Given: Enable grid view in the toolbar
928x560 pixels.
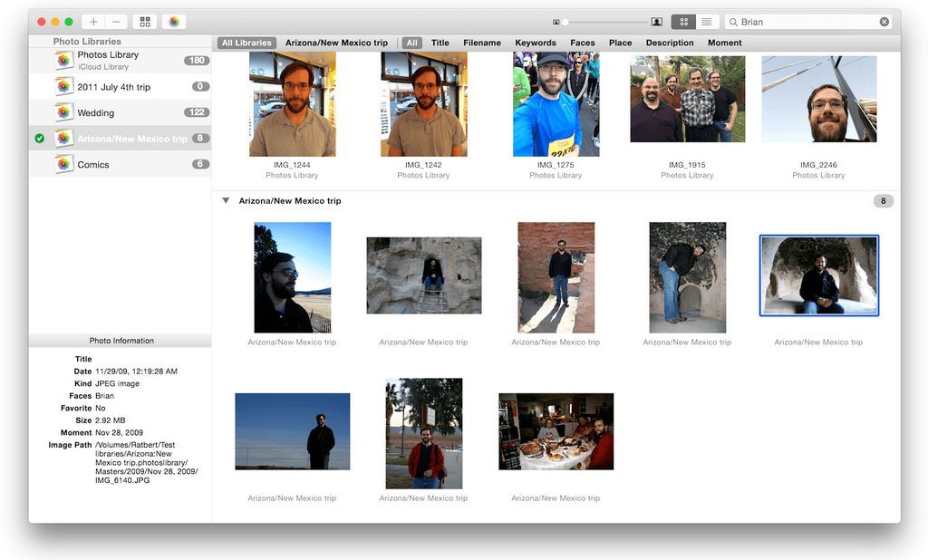Looking at the screenshot, I should (x=681, y=21).
